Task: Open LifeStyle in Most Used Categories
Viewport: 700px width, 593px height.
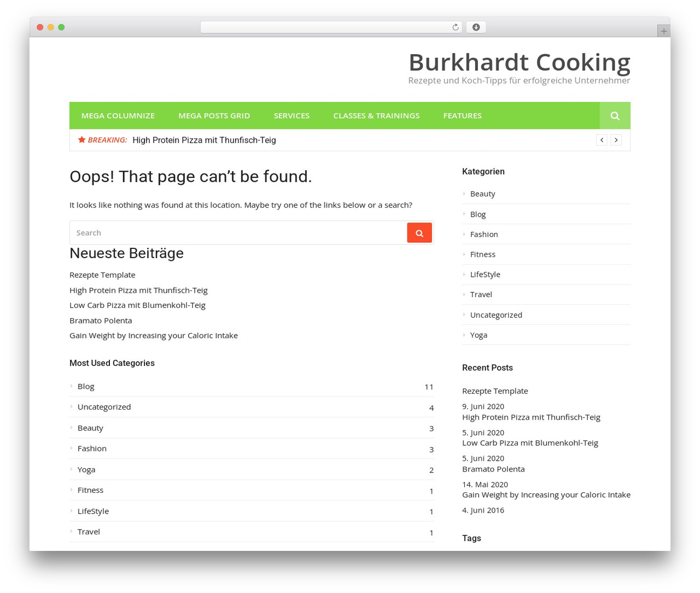Action: 93,511
